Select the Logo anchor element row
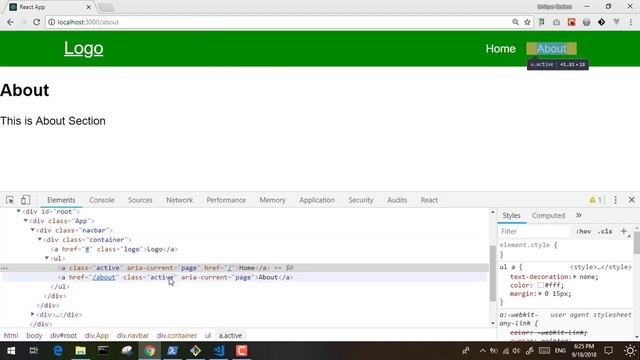The image size is (640, 360). (x=114, y=249)
